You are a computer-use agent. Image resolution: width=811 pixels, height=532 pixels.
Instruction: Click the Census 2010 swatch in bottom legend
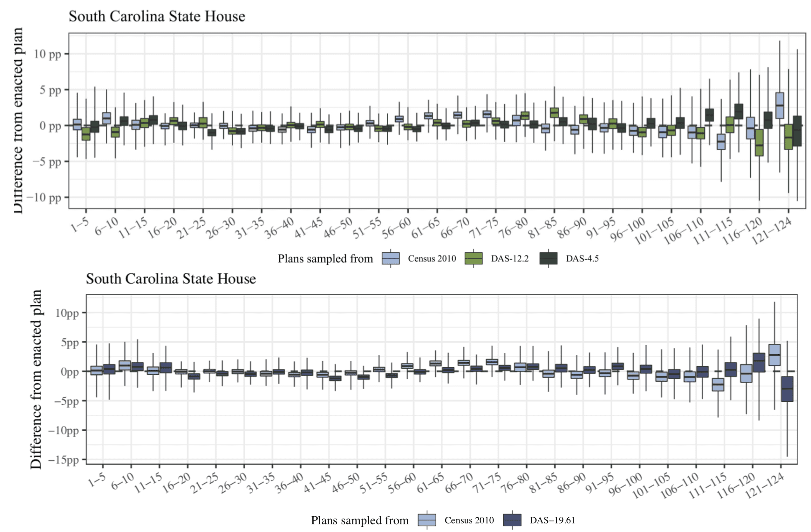click(x=427, y=520)
